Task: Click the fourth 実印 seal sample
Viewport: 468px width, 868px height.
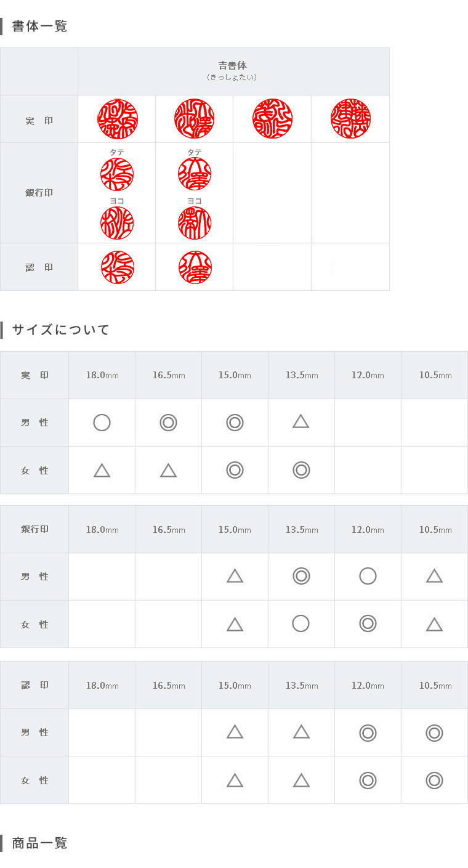Action: (x=350, y=119)
